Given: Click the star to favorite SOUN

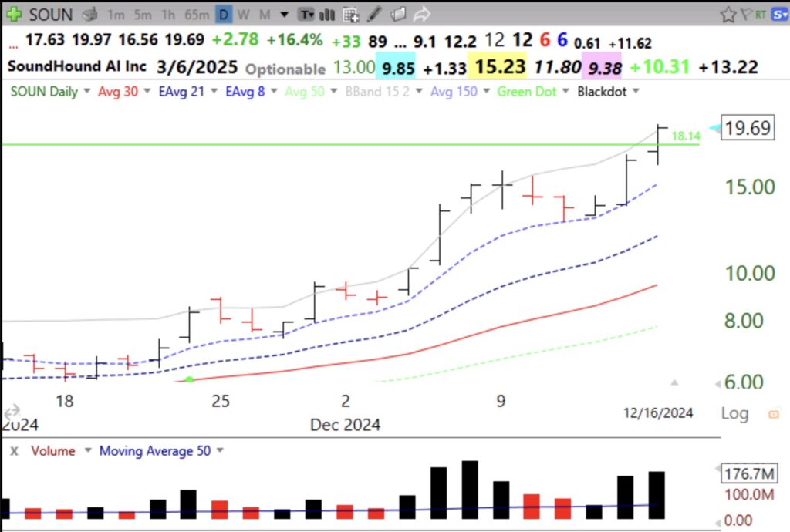Looking at the screenshot, I should [x=728, y=14].
